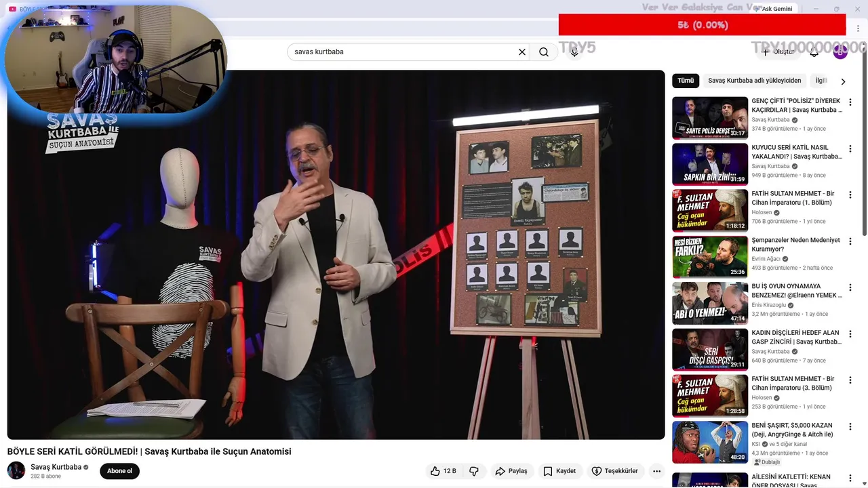Click the Teşekkürler thanks button
Screen dimensions: 868x488
614,471
